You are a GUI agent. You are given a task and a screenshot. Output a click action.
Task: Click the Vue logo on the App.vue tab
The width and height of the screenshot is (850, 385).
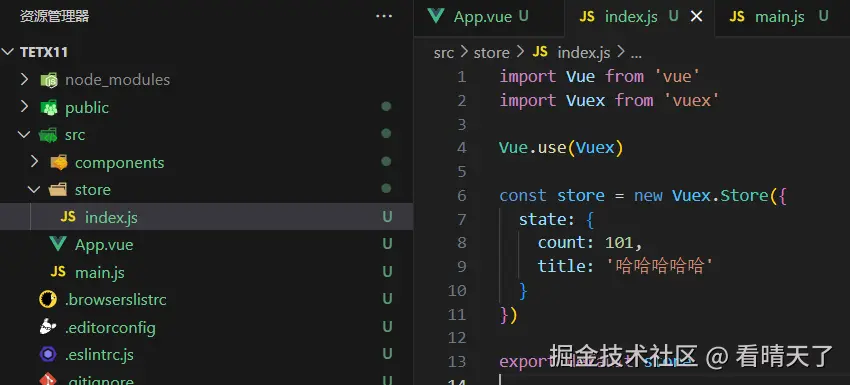[436, 16]
